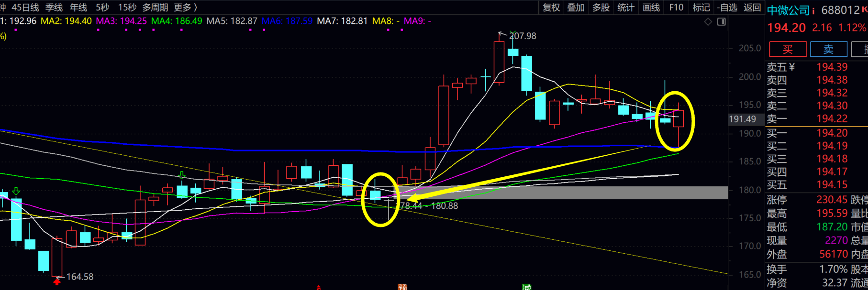Switch to the 季线 period tab
868x290 pixels.
tap(54, 7)
